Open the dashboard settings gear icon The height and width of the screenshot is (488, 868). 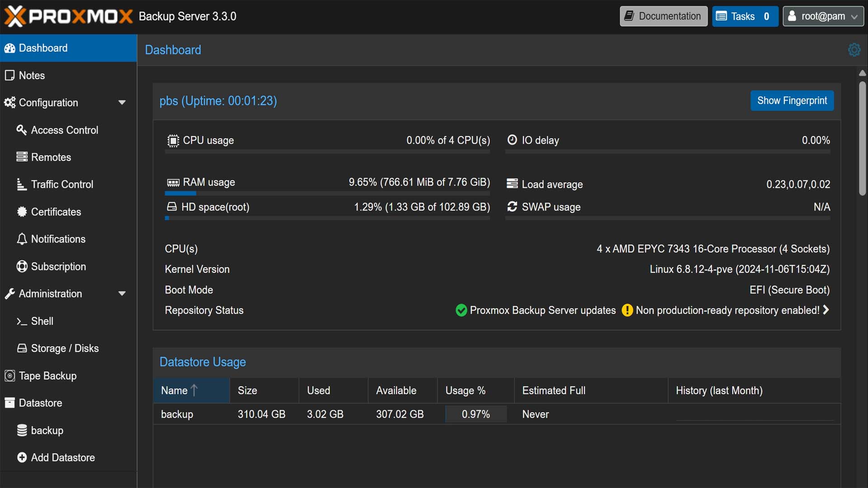click(854, 50)
